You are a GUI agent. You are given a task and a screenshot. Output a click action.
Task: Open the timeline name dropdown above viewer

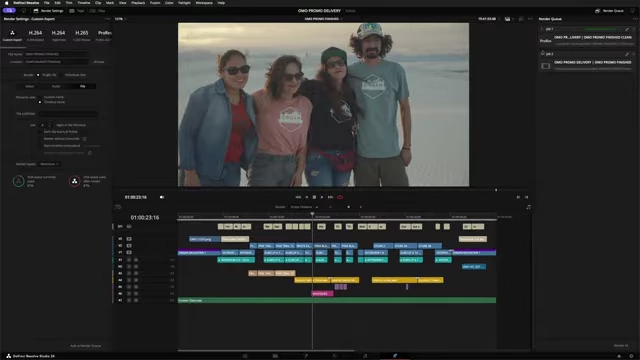pos(323,19)
